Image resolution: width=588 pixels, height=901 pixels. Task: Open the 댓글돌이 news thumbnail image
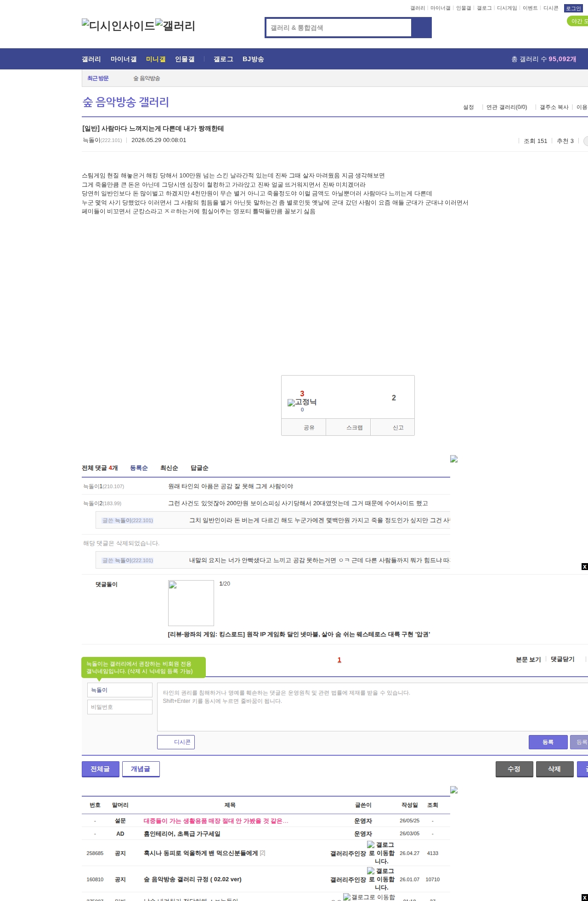click(x=191, y=603)
